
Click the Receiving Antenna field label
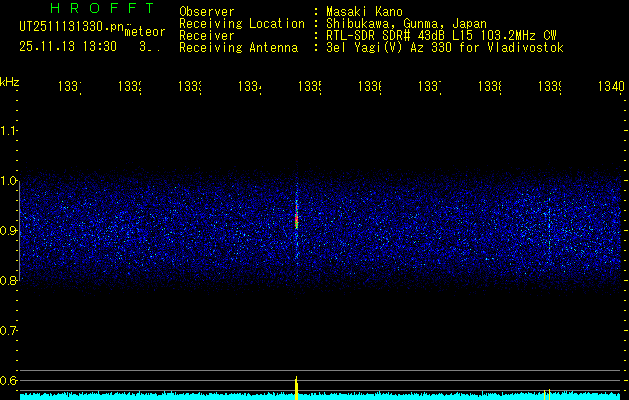coord(238,48)
